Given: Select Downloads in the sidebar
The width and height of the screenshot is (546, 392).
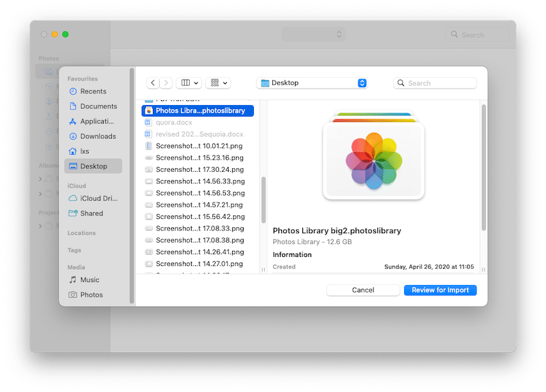Looking at the screenshot, I should tap(93, 136).
